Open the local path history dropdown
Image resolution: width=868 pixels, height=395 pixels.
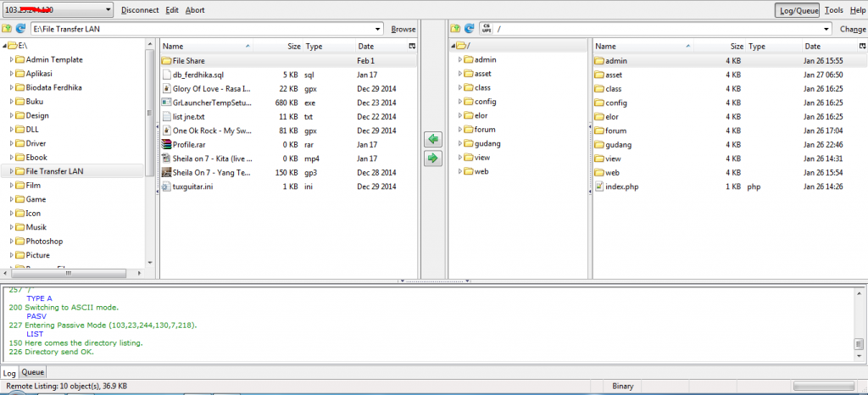[x=377, y=29]
